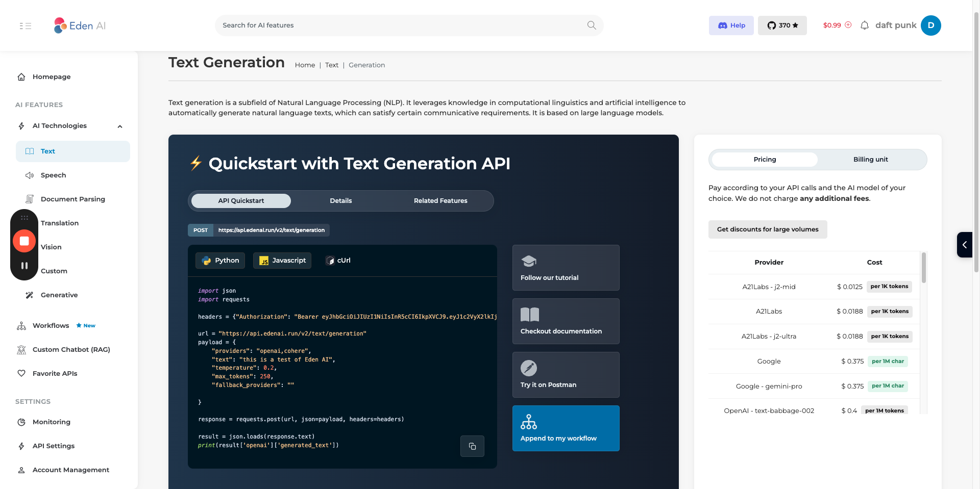Click Google's per 1M char badge
Viewport: 980px width, 489px height.
click(x=888, y=362)
